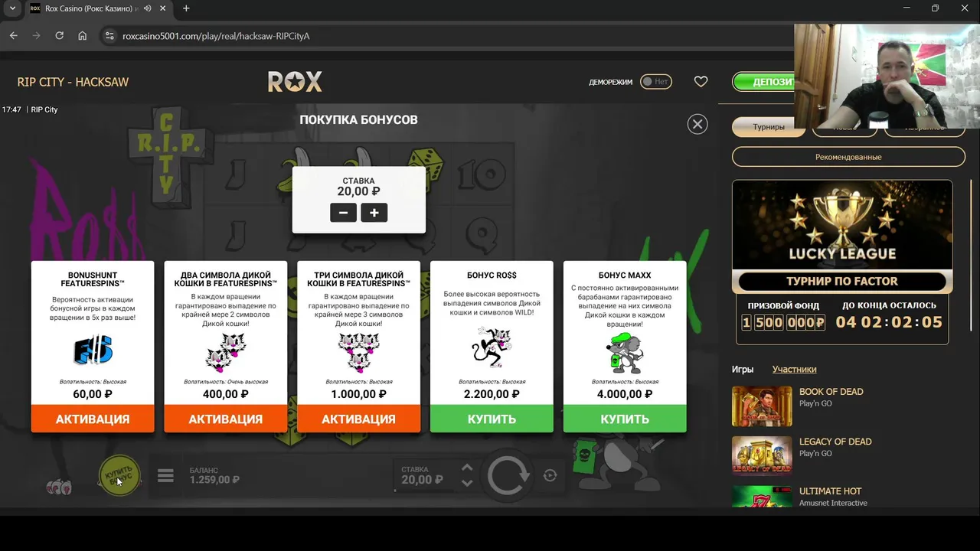Click the 20,00 ₽ bet in dialog
Image resolution: width=980 pixels, height=551 pixels.
[x=358, y=191]
